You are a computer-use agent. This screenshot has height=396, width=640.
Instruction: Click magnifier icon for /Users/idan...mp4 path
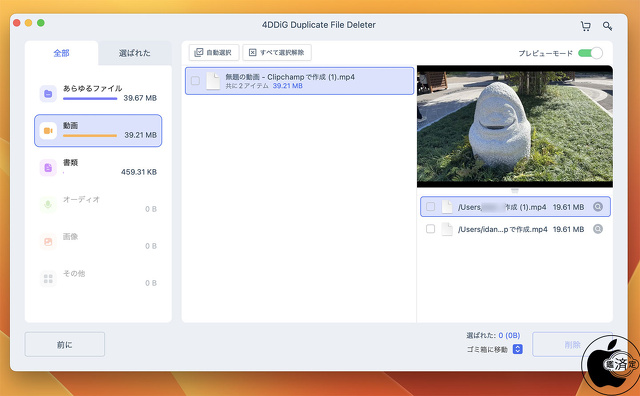point(598,229)
